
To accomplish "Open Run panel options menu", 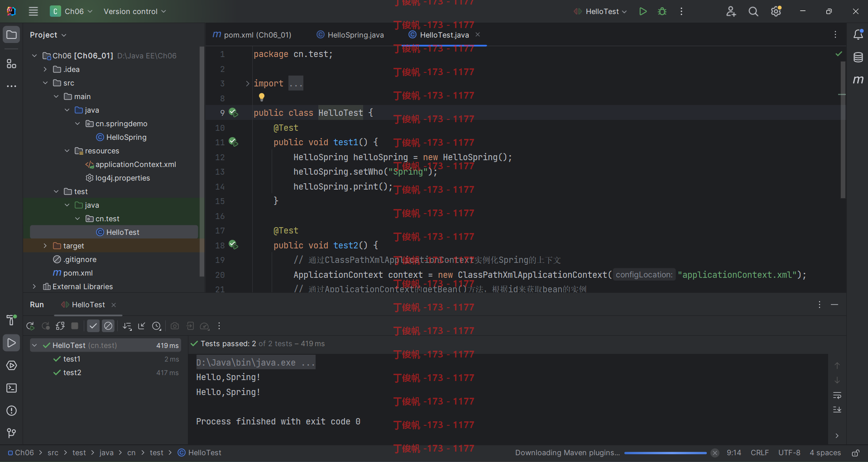I will [819, 305].
